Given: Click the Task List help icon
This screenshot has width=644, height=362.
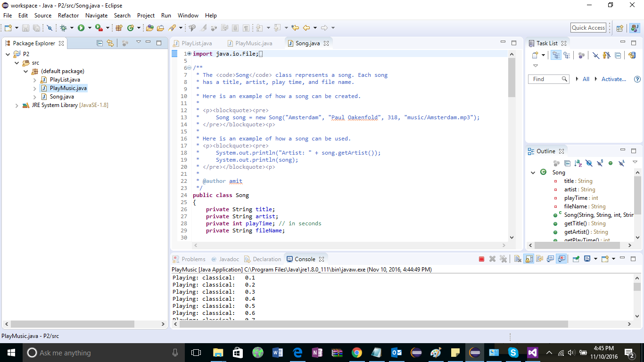Looking at the screenshot, I should tap(637, 79).
